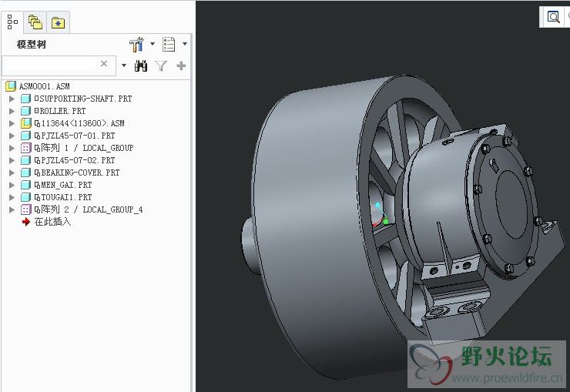
Task: Switch to the Model Tree tab
Action: pyautogui.click(x=12, y=22)
